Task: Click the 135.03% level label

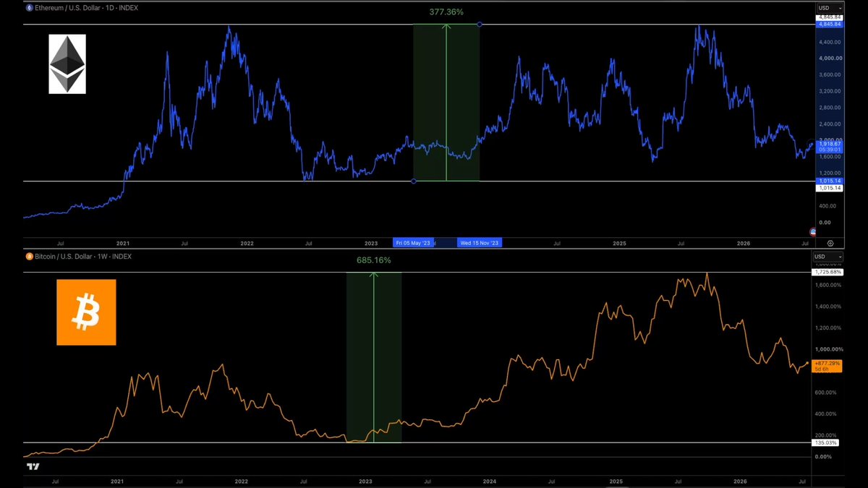Action: [826, 442]
